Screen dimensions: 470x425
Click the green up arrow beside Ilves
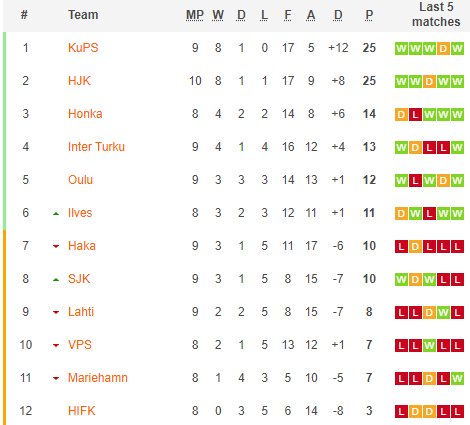pos(56,214)
